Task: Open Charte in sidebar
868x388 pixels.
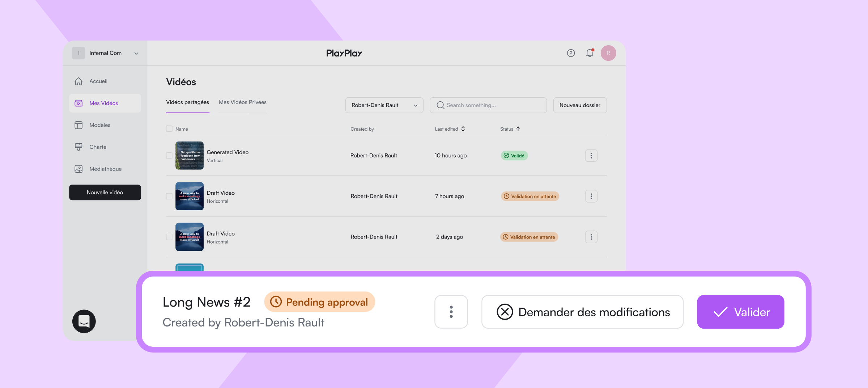Action: [105, 147]
